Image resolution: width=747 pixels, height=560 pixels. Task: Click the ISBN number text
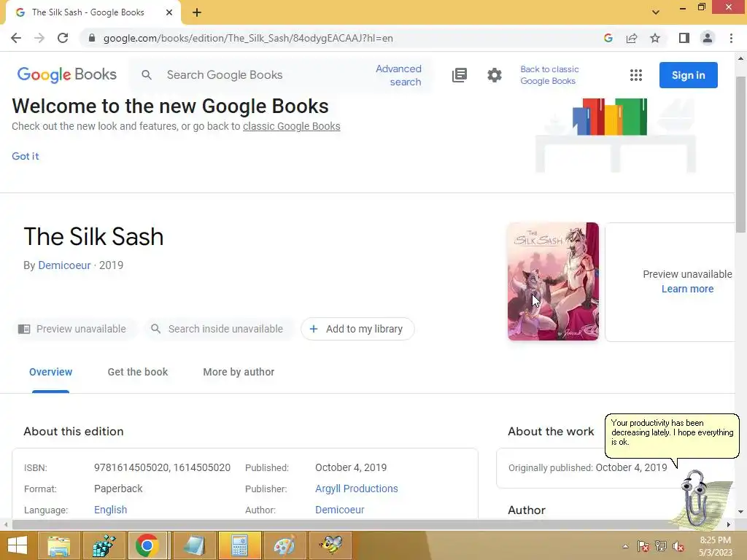point(162,467)
